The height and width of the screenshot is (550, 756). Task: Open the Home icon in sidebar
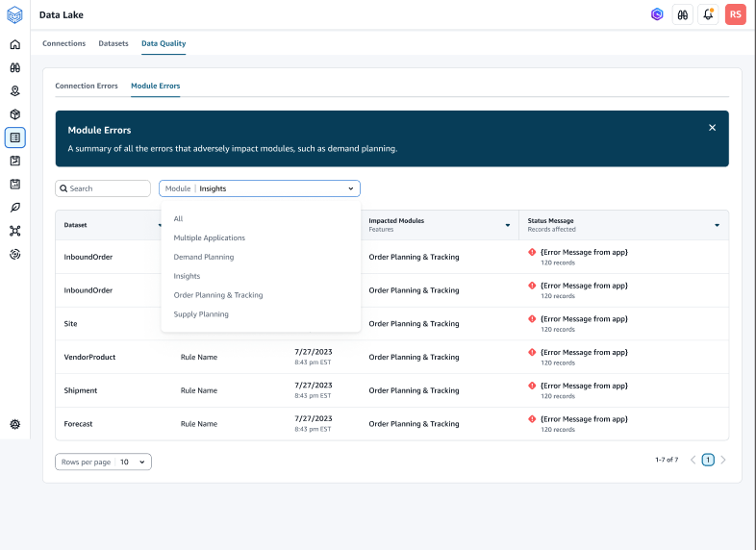tap(14, 44)
